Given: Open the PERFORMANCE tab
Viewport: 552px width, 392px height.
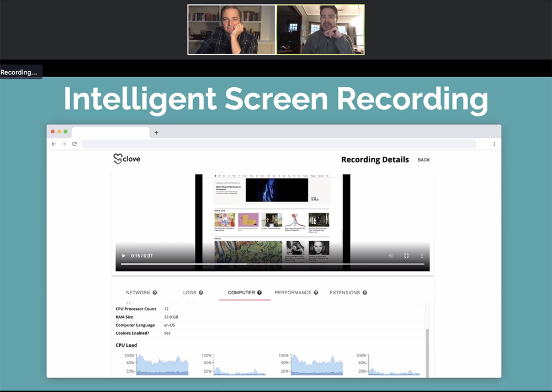Looking at the screenshot, I should coord(293,292).
